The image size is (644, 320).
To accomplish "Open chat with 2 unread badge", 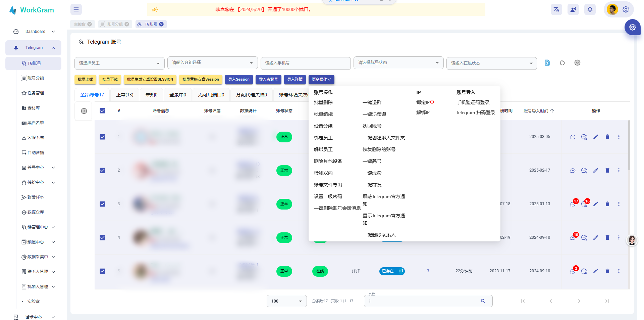I will coord(573,271).
